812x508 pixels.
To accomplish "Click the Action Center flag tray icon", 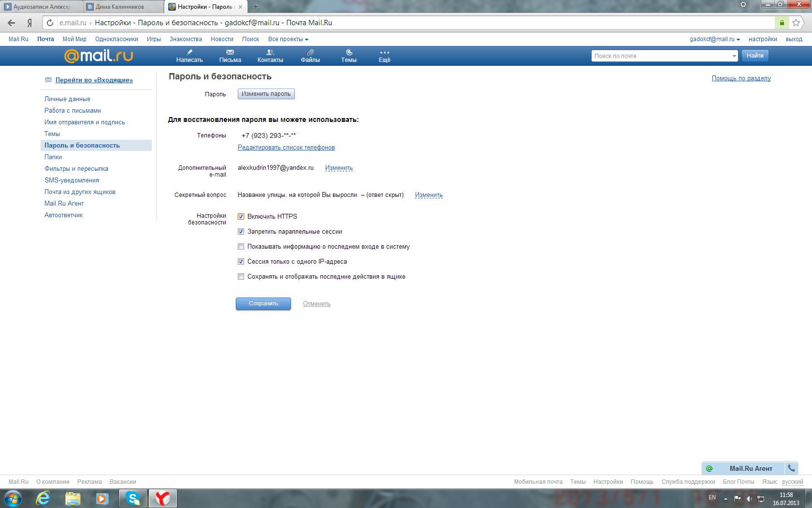I will click(738, 498).
